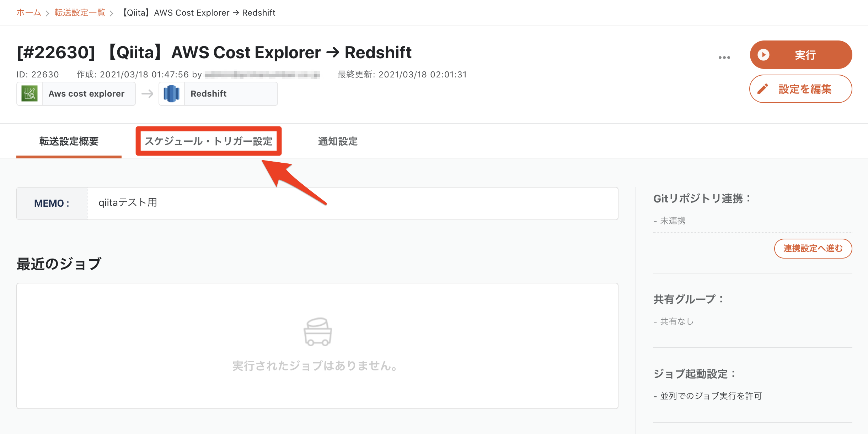Click the 共有なし status text
This screenshot has height=434, width=868.
(x=677, y=322)
